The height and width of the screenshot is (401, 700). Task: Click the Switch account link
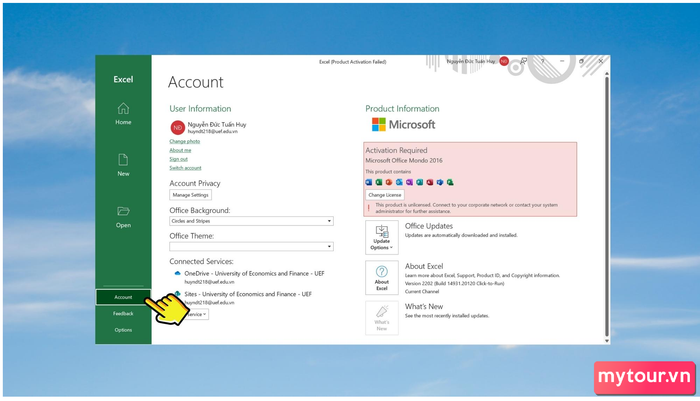click(185, 168)
